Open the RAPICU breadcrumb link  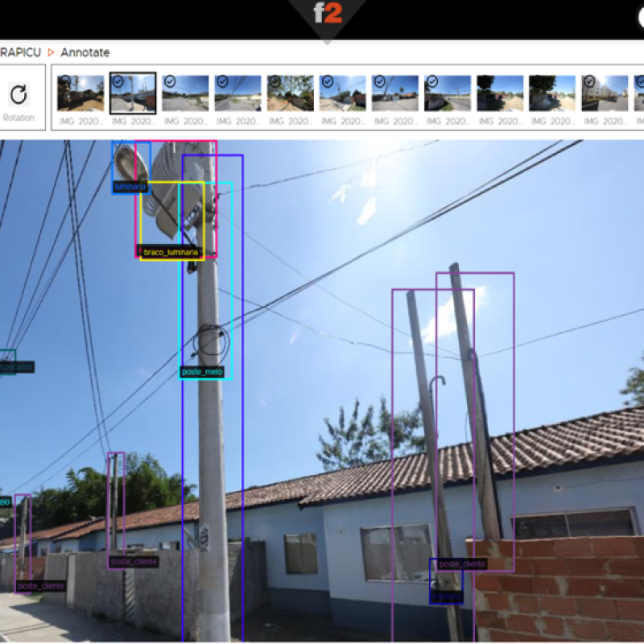pyautogui.click(x=20, y=52)
